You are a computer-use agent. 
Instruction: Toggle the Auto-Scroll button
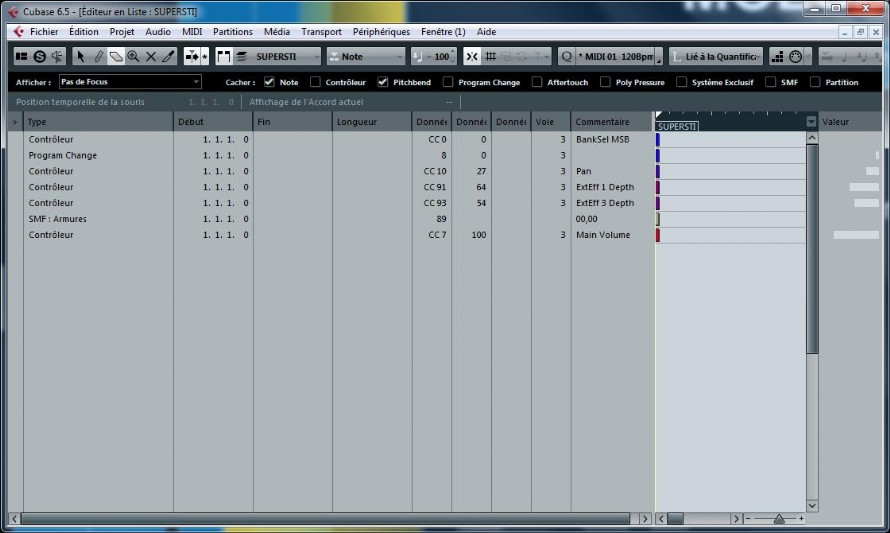pos(192,56)
